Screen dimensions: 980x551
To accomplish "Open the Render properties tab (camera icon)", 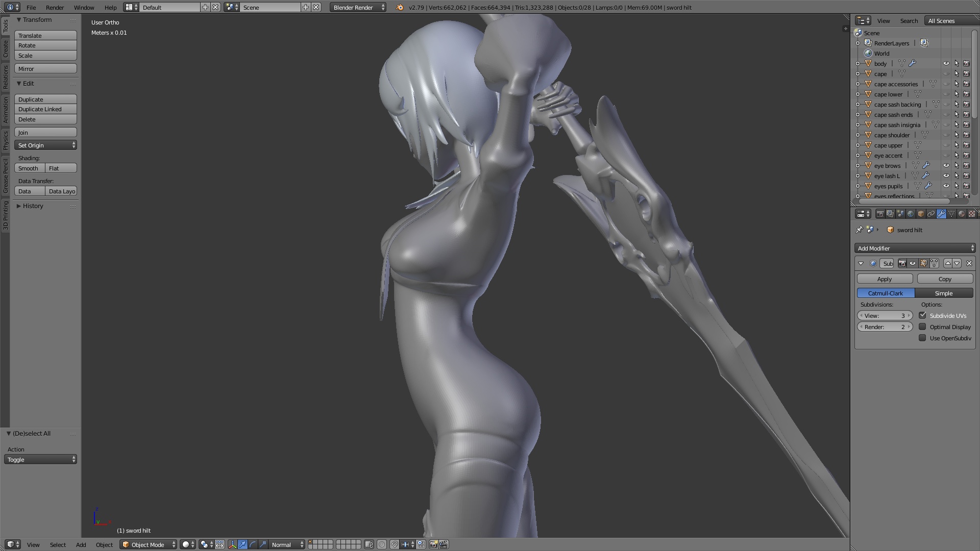I will pyautogui.click(x=880, y=214).
